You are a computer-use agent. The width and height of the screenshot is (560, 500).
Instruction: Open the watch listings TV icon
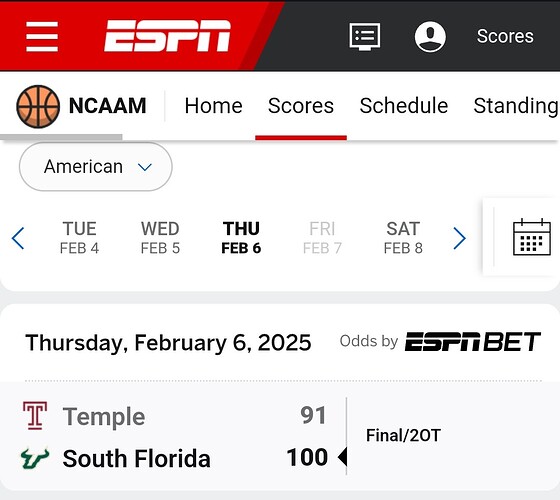coord(365,37)
